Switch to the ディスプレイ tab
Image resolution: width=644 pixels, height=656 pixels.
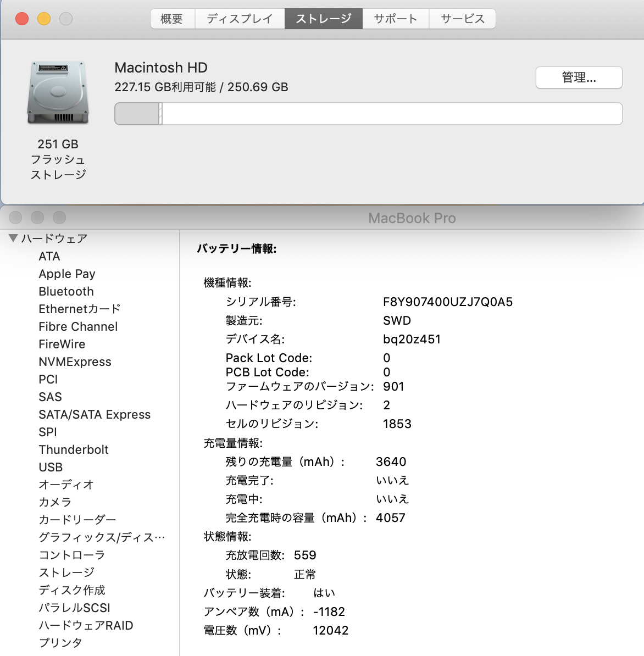tap(240, 19)
